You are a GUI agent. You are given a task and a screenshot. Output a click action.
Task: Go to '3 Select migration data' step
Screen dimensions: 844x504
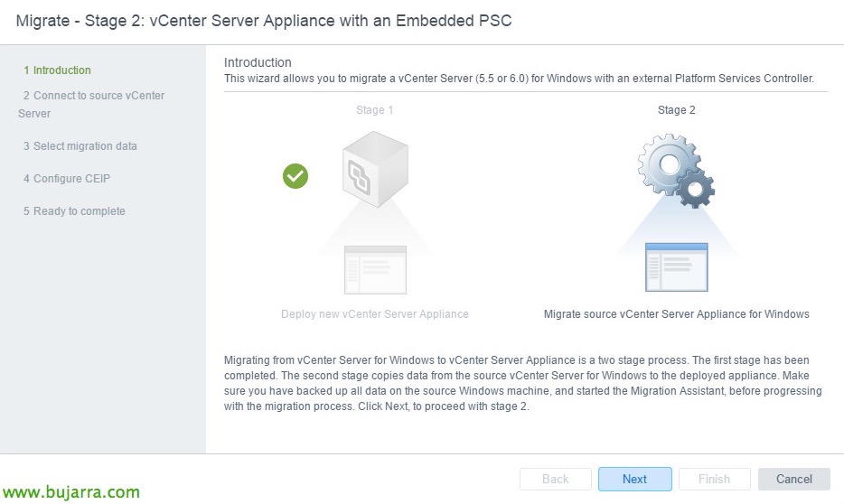80,146
